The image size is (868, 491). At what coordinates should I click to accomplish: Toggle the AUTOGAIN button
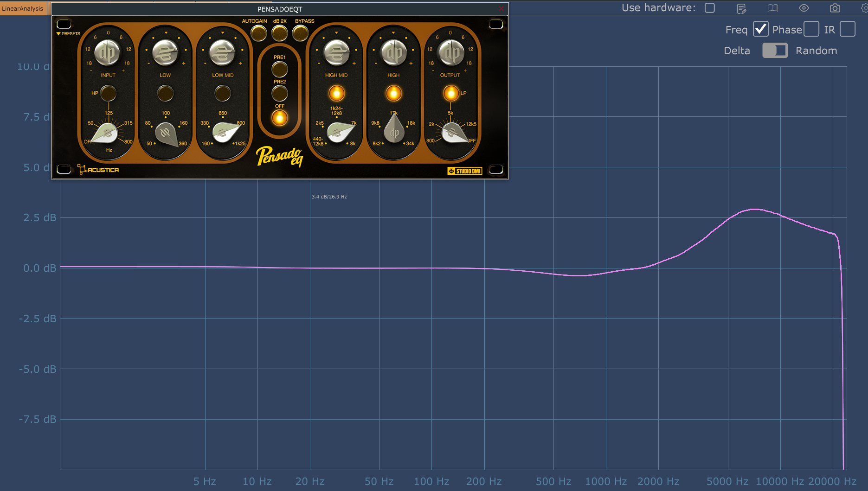pyautogui.click(x=258, y=33)
